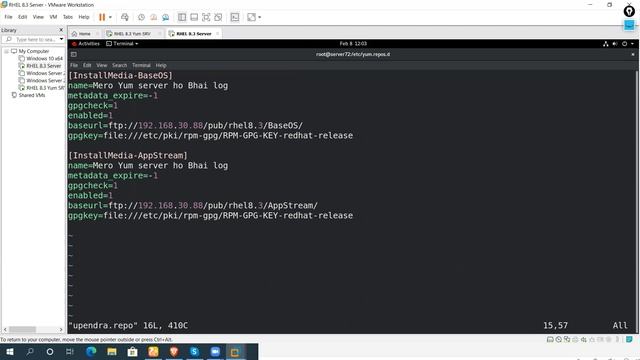The image size is (640, 360).
Task: Open the console view toolbar icon
Action: click(235, 17)
